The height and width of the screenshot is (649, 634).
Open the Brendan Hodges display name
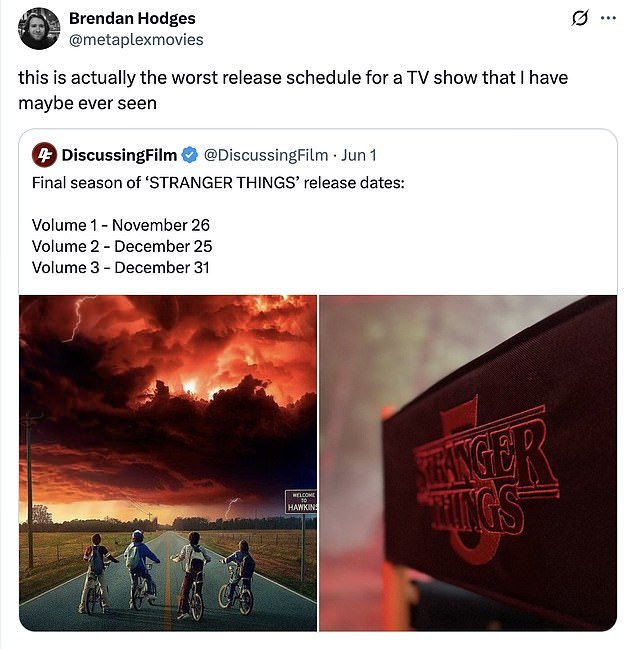[132, 19]
